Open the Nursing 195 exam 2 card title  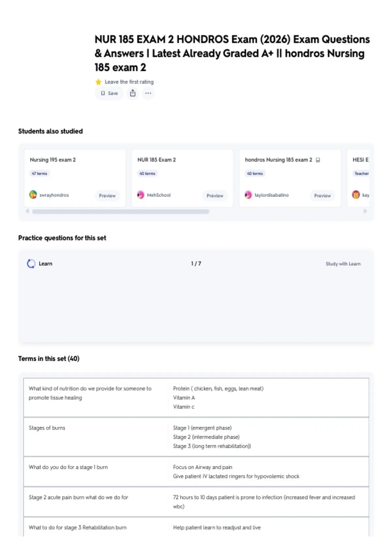53,160
